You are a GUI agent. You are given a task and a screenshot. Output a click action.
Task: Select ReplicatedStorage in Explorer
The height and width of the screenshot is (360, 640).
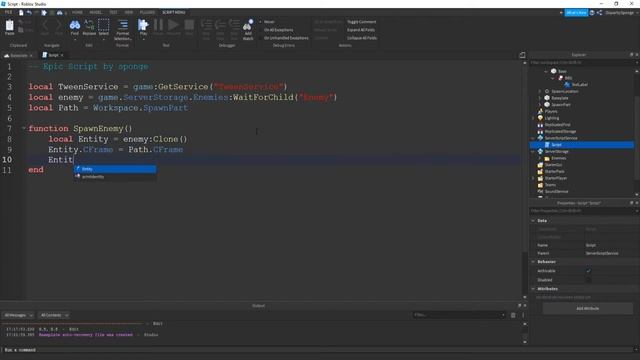(x=560, y=131)
